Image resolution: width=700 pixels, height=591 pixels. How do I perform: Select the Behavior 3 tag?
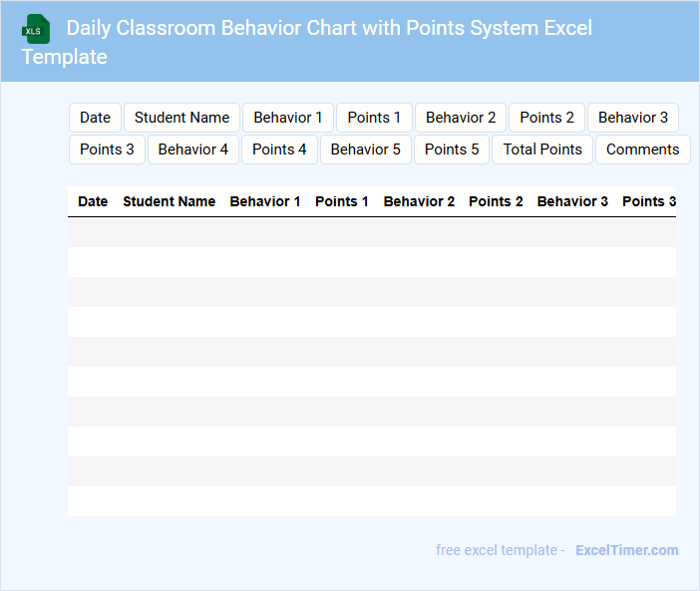(x=633, y=118)
